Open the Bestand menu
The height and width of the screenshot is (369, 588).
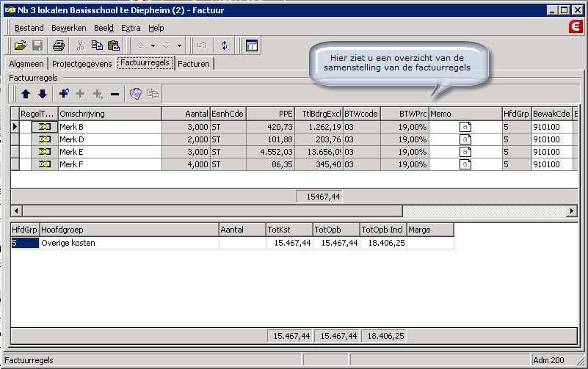tap(29, 28)
